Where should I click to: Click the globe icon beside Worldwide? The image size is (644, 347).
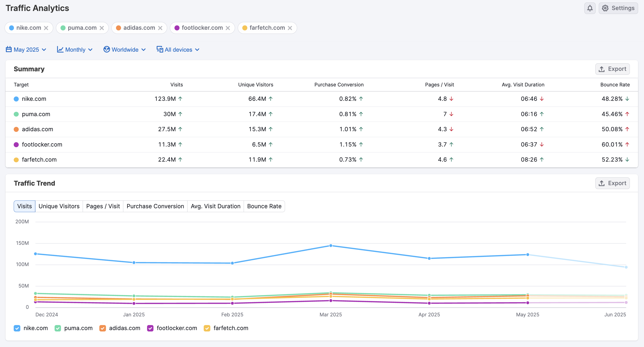[x=106, y=50]
